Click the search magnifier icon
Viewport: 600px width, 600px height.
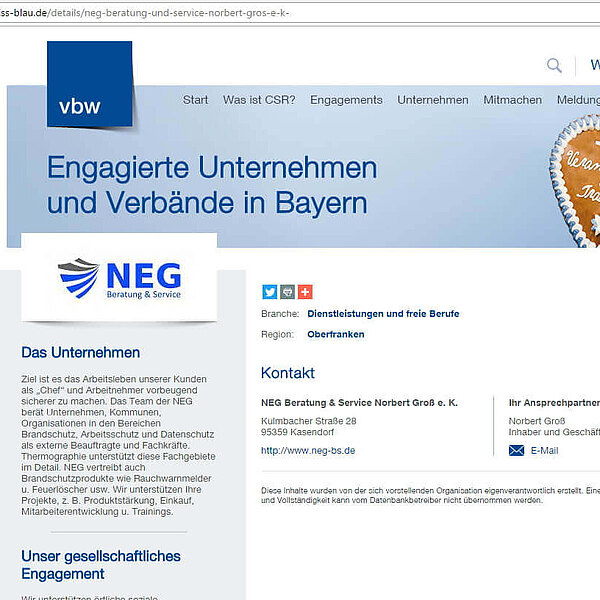(554, 65)
